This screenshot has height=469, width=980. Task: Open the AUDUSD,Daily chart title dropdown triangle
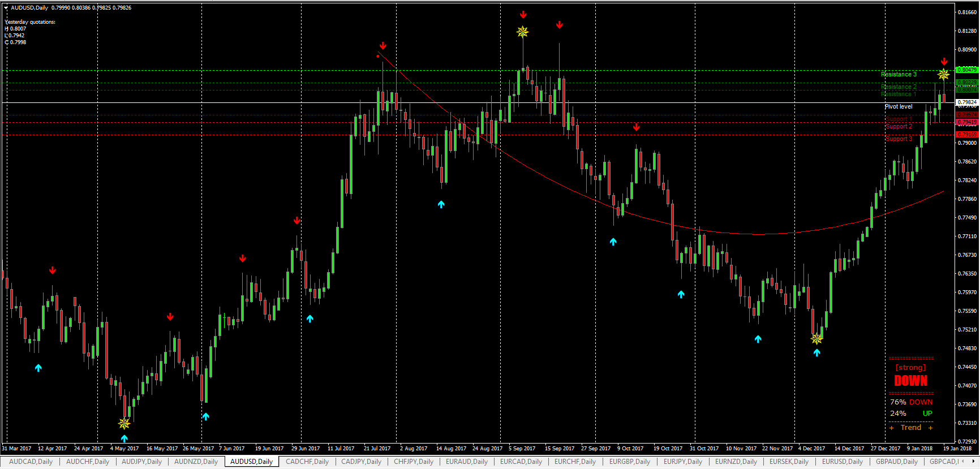pos(6,8)
